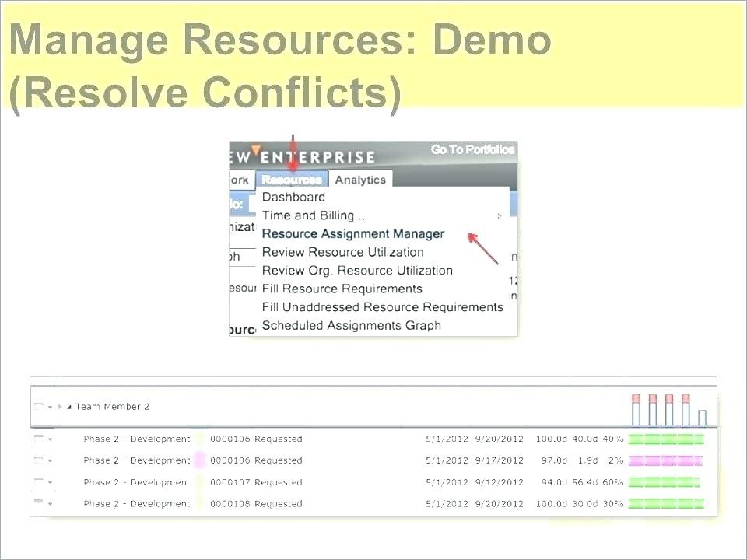Click the orange triangle in the Enterprise logo
Image resolution: width=747 pixels, height=560 pixels.
coord(256,151)
